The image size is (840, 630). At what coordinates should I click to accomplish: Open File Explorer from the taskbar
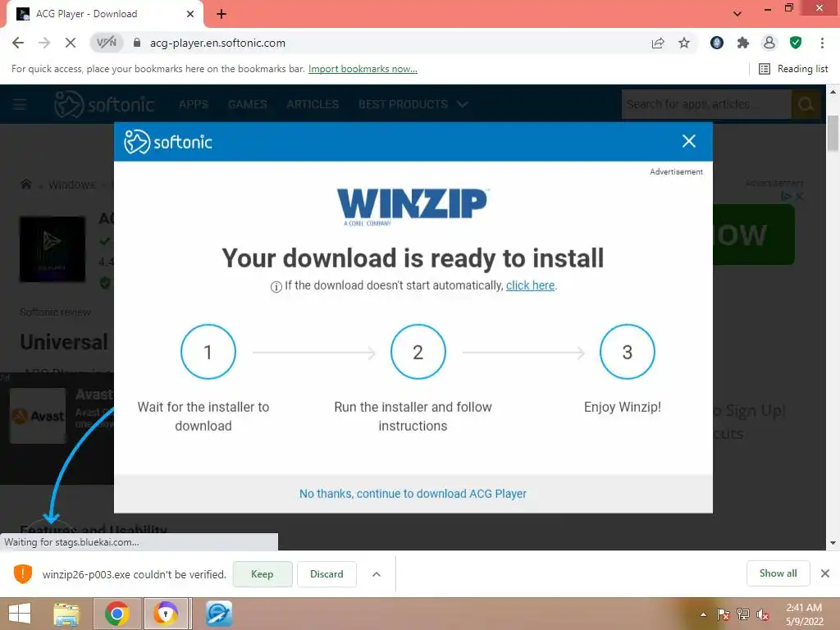(66, 614)
